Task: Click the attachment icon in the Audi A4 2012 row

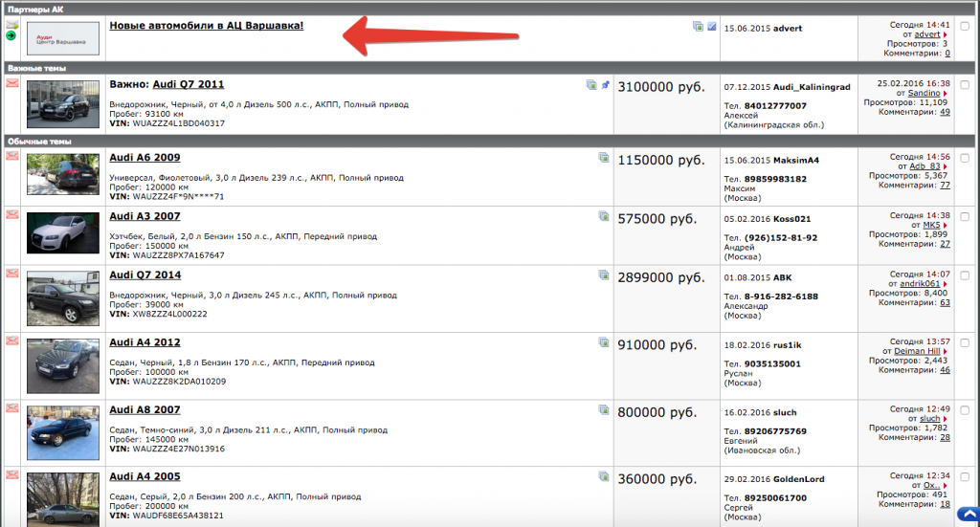Action: coord(604,342)
